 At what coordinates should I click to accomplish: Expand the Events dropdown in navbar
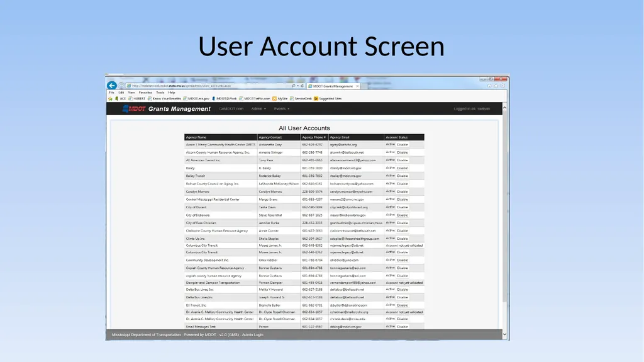coord(282,108)
